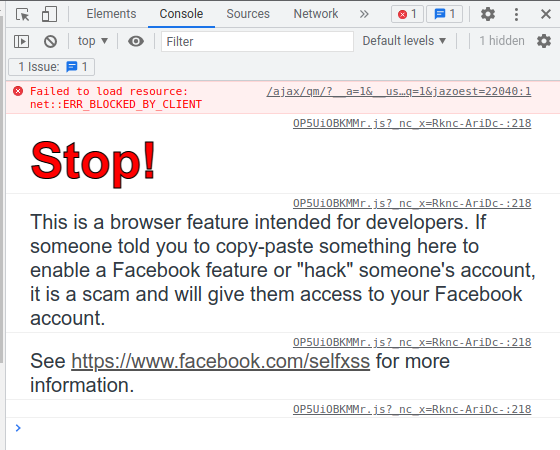The width and height of the screenshot is (560, 450).
Task: Activate the inspect element picker icon
Action: 22,14
